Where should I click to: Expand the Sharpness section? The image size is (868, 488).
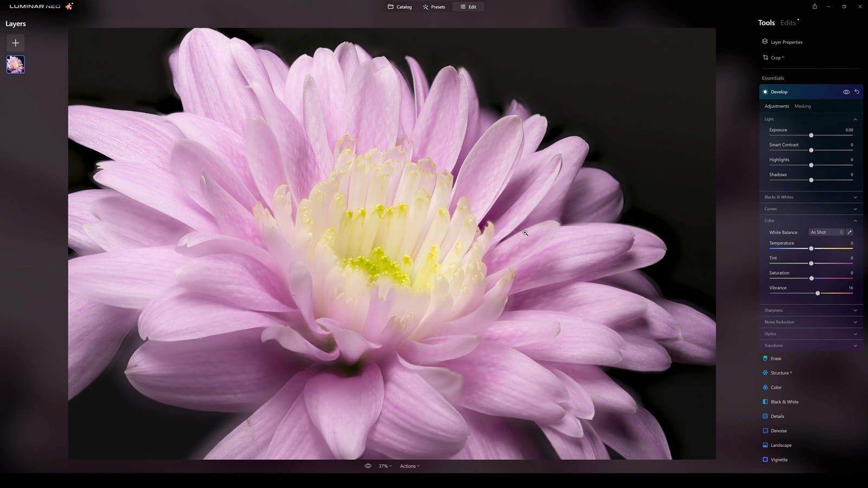click(x=810, y=310)
